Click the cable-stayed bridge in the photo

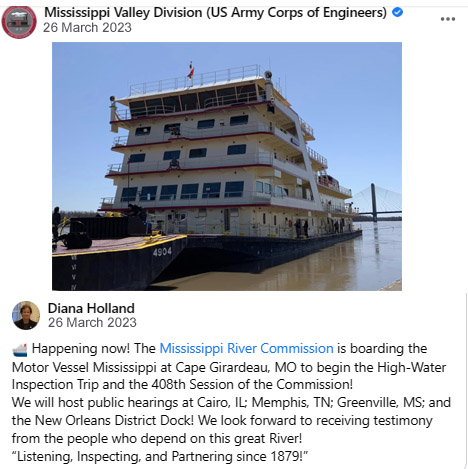pyautogui.click(x=378, y=203)
